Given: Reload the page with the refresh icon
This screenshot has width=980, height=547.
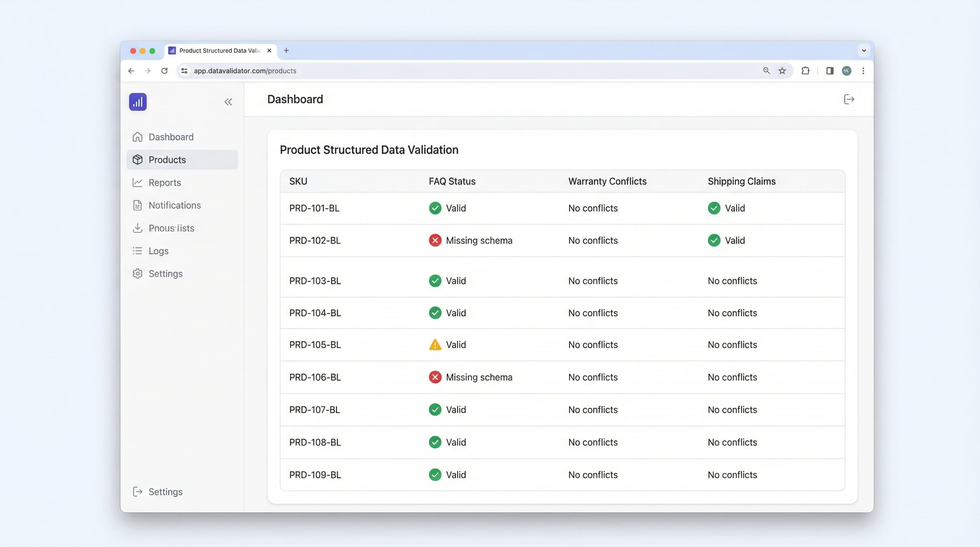Looking at the screenshot, I should click(x=165, y=71).
